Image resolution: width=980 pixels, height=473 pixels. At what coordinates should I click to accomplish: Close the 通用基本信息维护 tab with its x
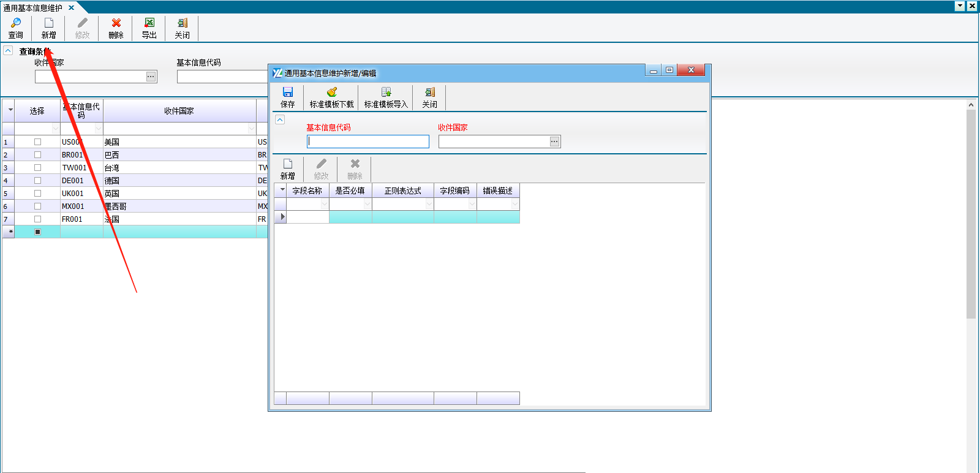71,8
